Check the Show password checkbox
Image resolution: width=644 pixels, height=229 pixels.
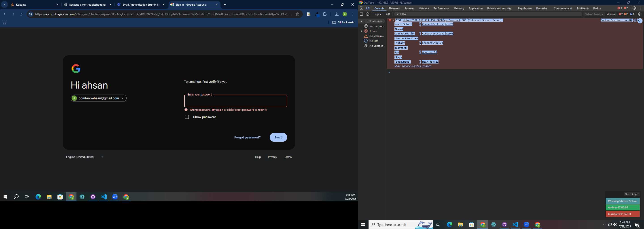187,117
